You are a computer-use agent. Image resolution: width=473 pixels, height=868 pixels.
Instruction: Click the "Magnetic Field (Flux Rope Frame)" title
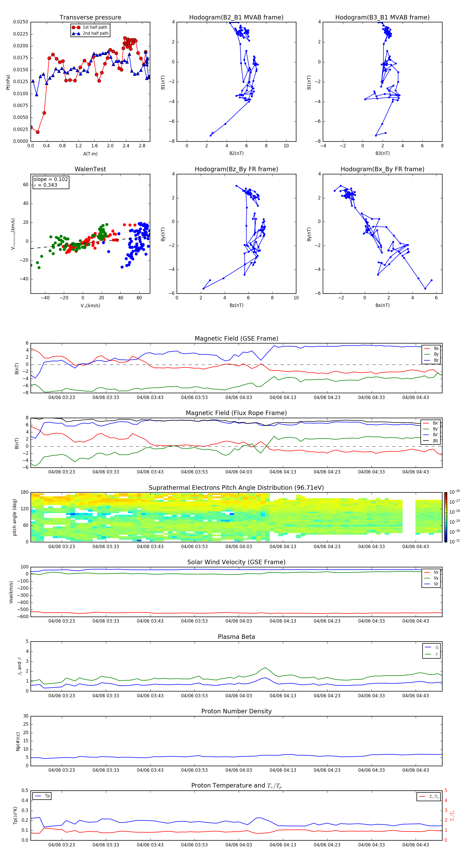coord(236,413)
